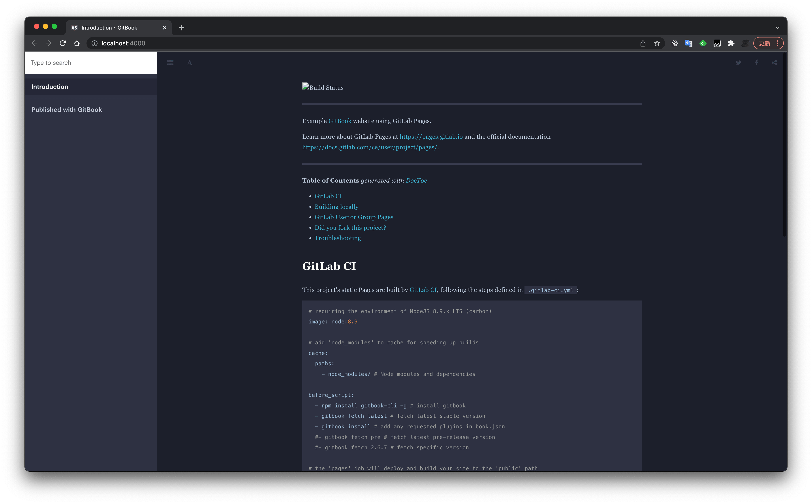Viewport: 812px width, 504px height.
Task: Open the share options icon
Action: 774,62
